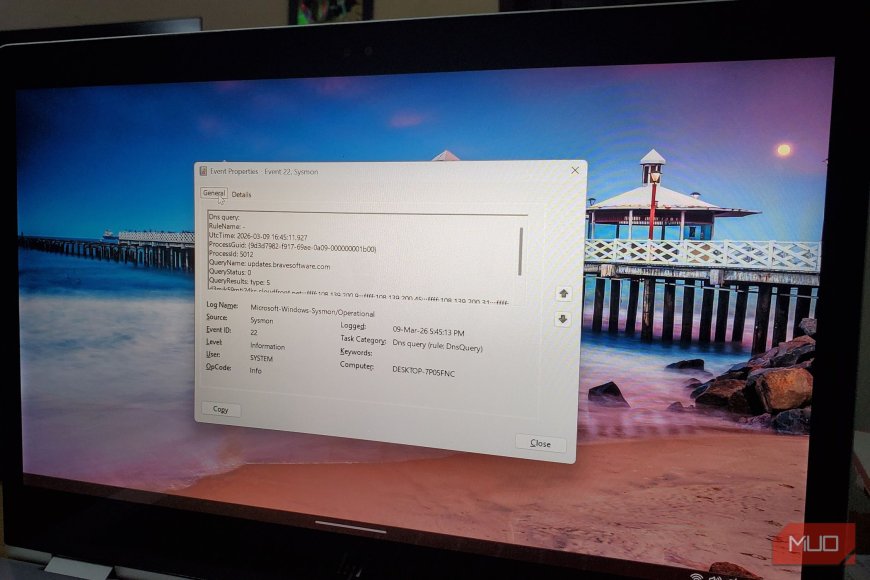The height and width of the screenshot is (580, 870).
Task: Click the Close button
Action: pyautogui.click(x=540, y=443)
